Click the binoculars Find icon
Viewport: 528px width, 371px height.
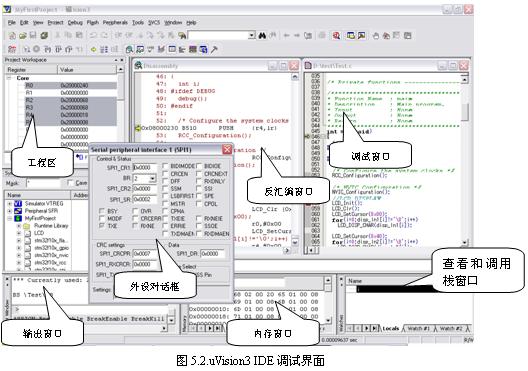click(262, 35)
